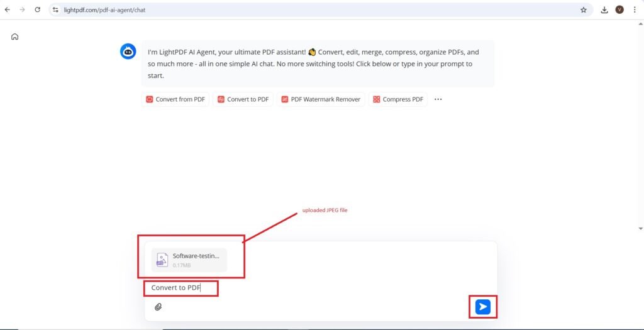Open the browser downloads icon

click(x=604, y=10)
